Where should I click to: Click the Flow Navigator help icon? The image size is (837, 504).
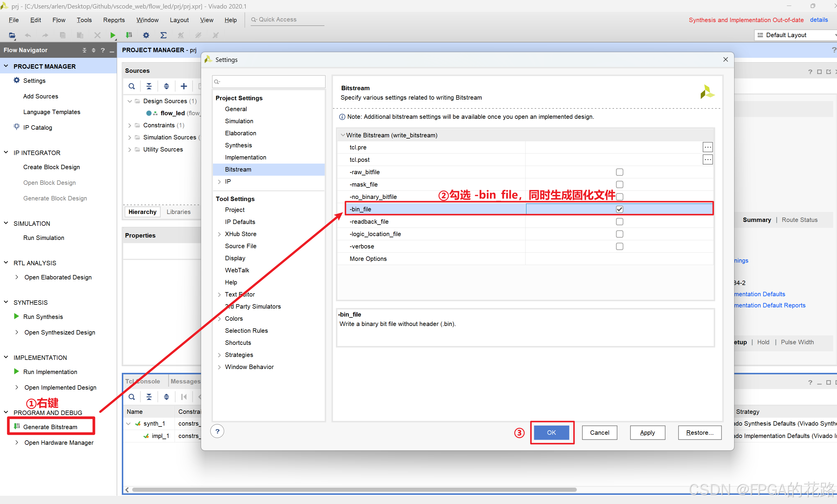point(103,50)
